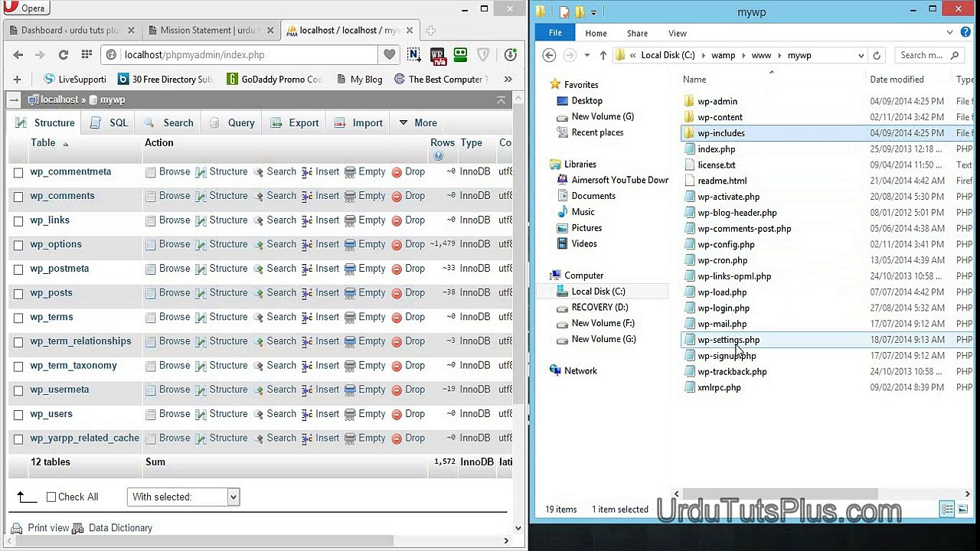Click the Opera menu button
The width and height of the screenshot is (980, 551).
[25, 8]
